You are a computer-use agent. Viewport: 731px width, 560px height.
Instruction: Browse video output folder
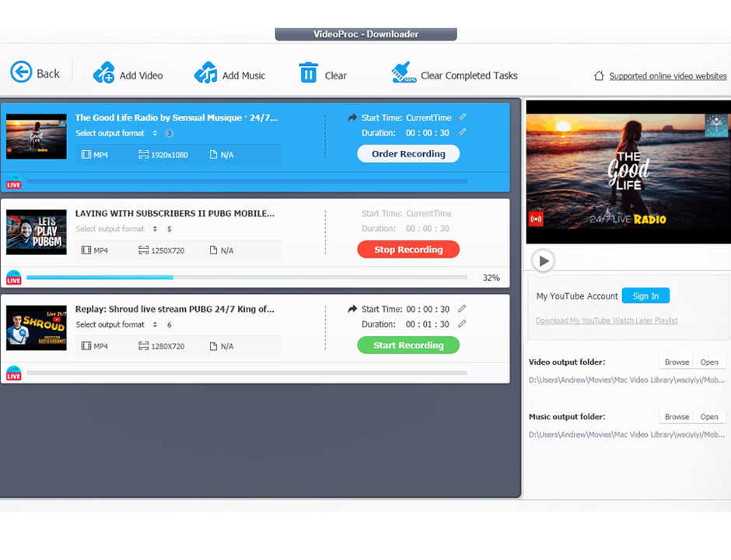[x=677, y=362]
